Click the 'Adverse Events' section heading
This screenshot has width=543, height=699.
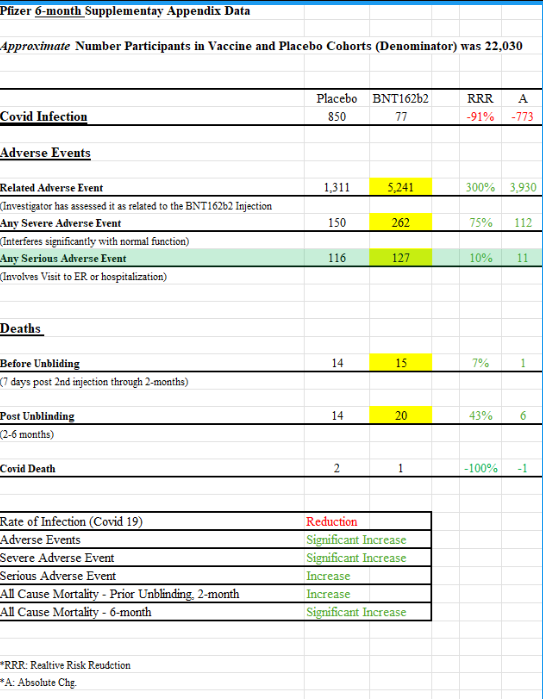[x=45, y=153]
